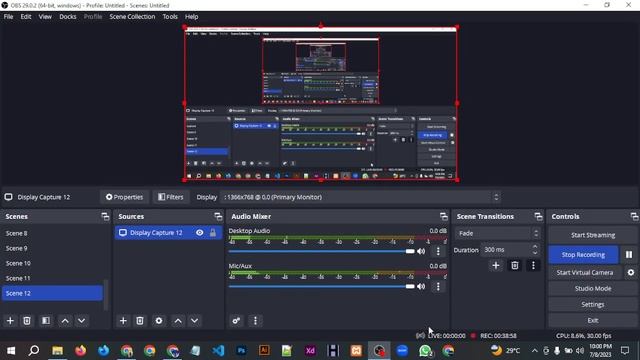
Task: Remove selected scene with trash icon
Action: (27, 321)
